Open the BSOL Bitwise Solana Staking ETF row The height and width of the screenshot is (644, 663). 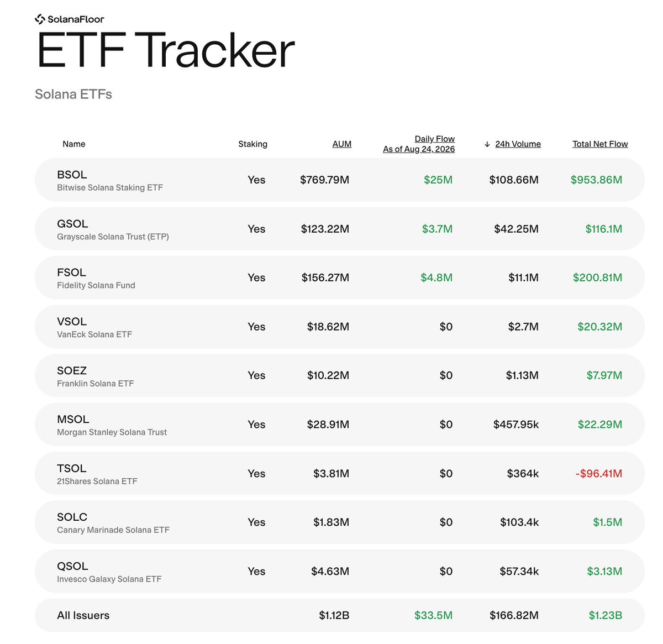click(339, 180)
